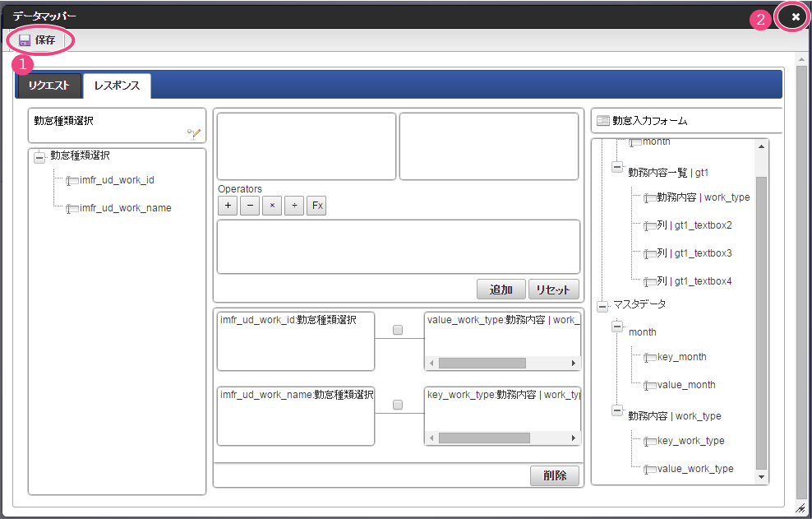This screenshot has height=519, width=812.
Task: Click the multiply operator button
Action: point(272,206)
